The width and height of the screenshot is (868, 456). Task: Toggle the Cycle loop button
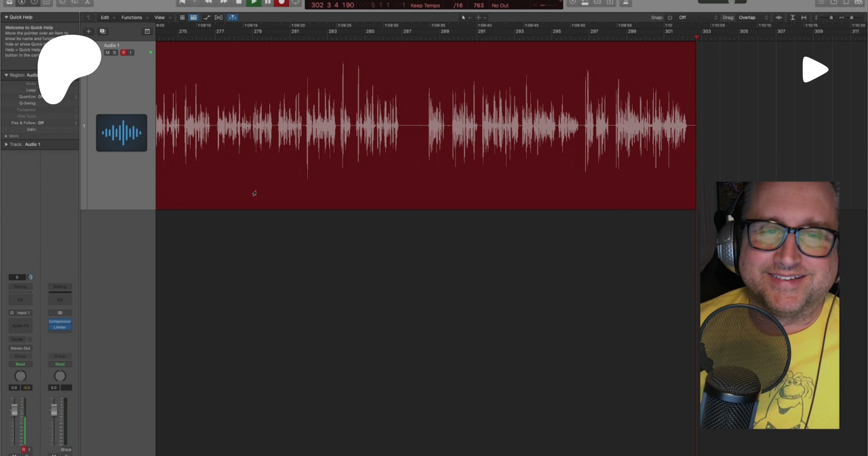click(x=295, y=2)
